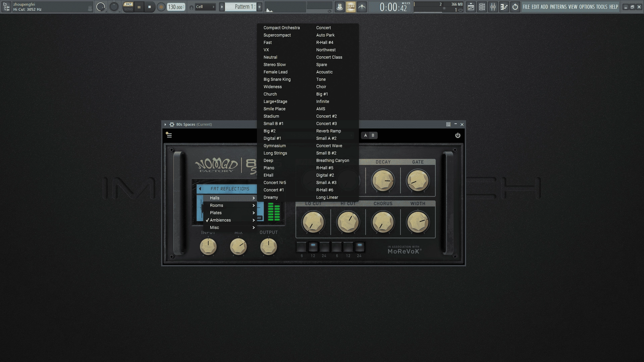644x362 pixels.
Task: Click the record button
Action: [161, 7]
